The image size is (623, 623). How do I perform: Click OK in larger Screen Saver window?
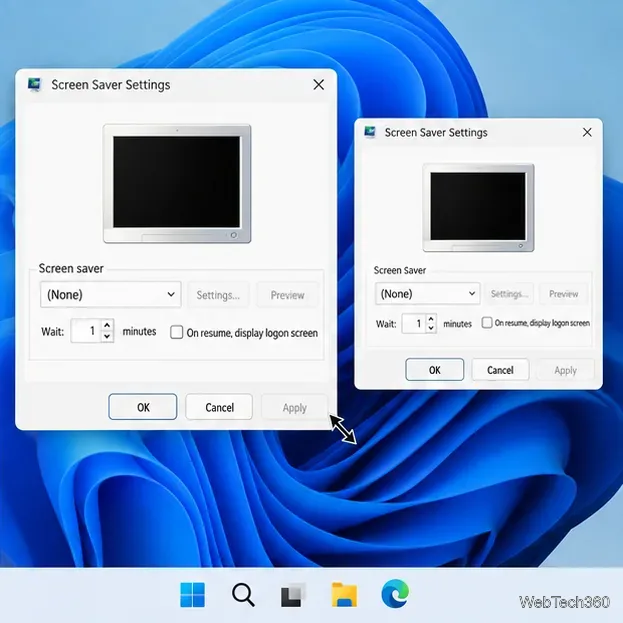(143, 407)
